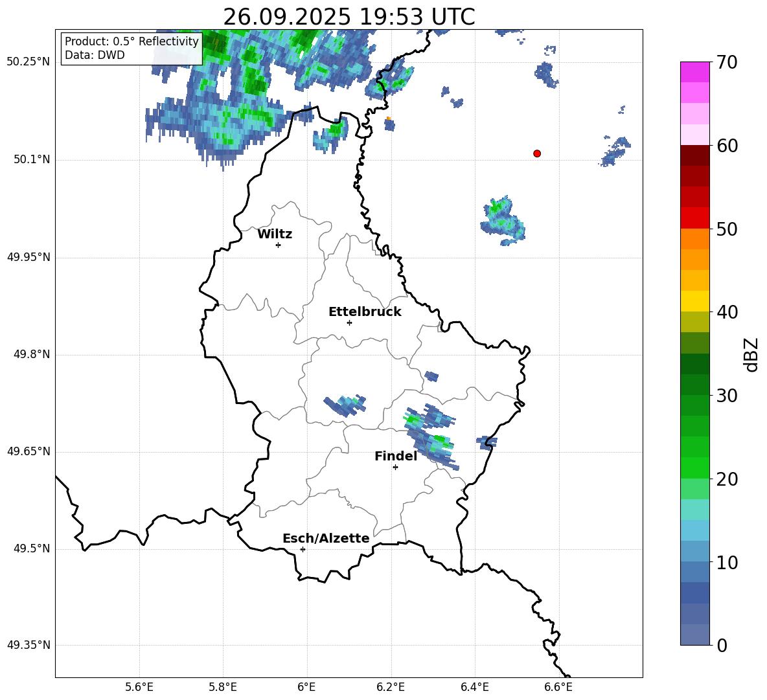767x700 pixels.
Task: Click the bright red colorbar segment above 50
Action: pos(695,218)
